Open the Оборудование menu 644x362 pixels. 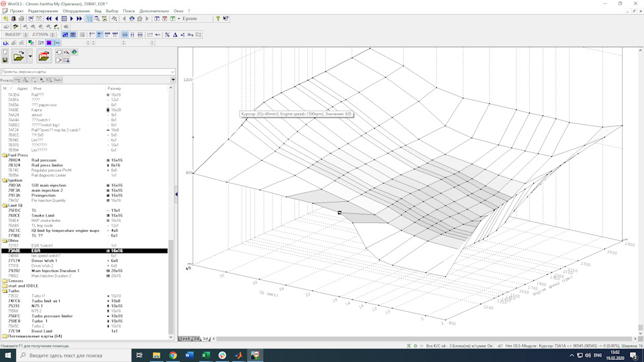click(x=76, y=11)
